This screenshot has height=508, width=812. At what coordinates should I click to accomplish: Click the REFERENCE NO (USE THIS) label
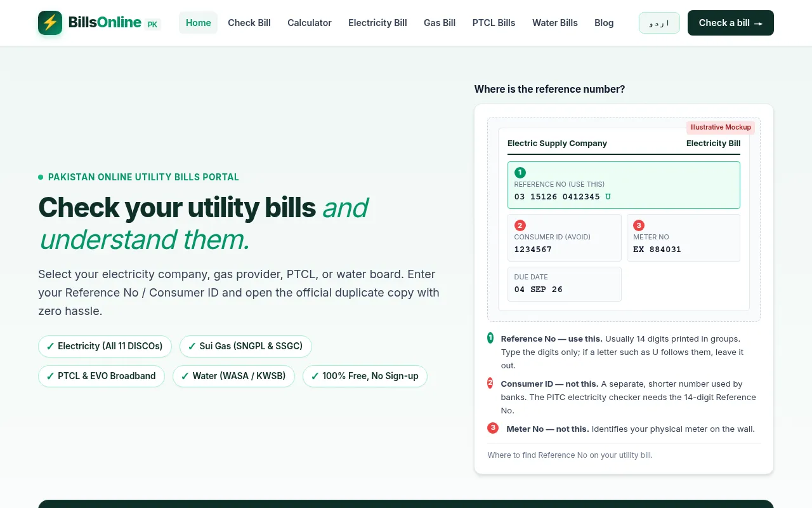click(560, 184)
